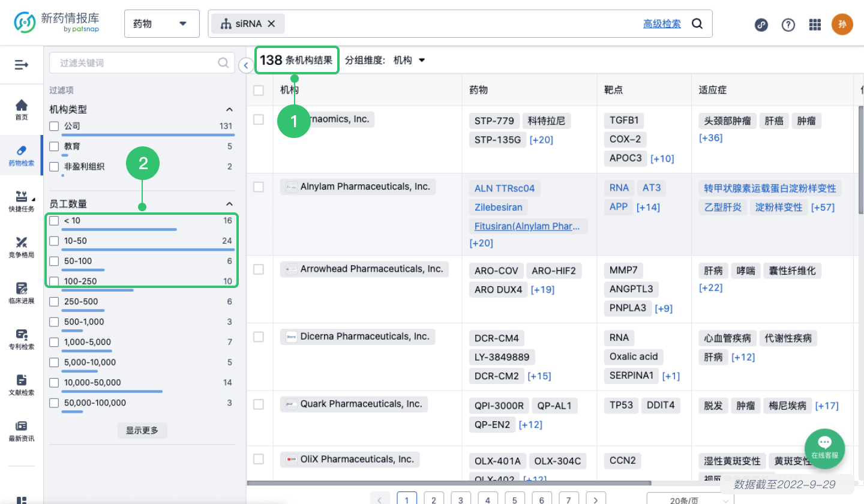Click the OLX-401A drug tag
Image resolution: width=864 pixels, height=504 pixels.
click(497, 461)
